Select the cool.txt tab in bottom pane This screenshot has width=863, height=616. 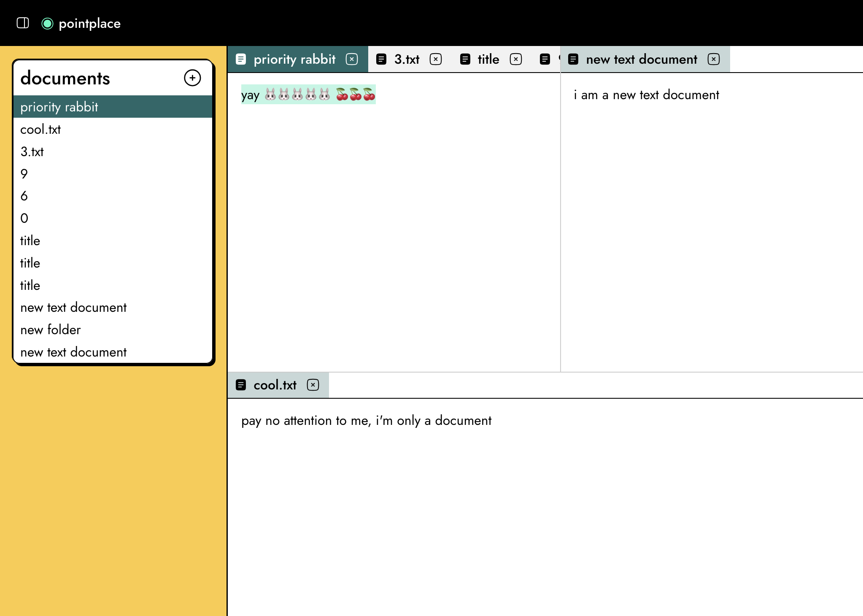pyautogui.click(x=275, y=385)
